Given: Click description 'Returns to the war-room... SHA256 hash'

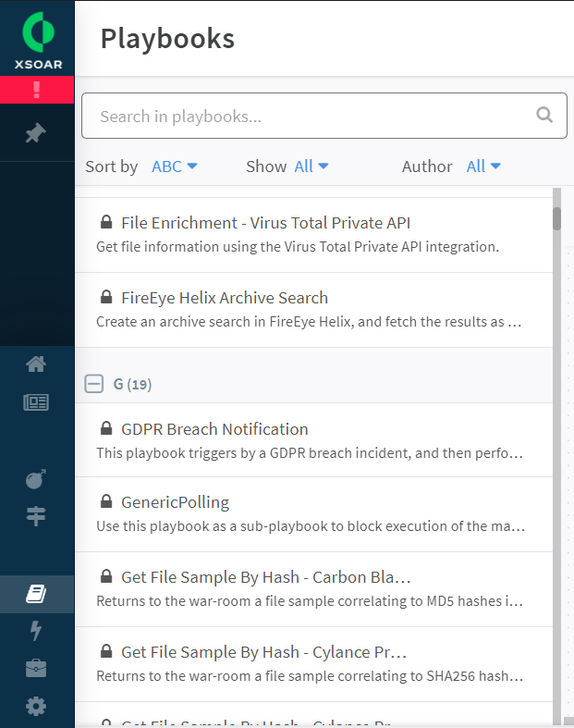Looking at the screenshot, I should [310, 676].
